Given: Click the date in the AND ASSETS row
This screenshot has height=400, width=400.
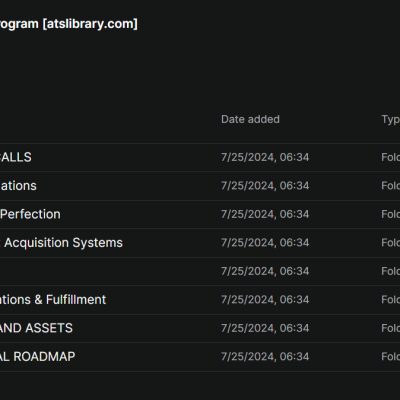Looking at the screenshot, I should click(x=265, y=328).
